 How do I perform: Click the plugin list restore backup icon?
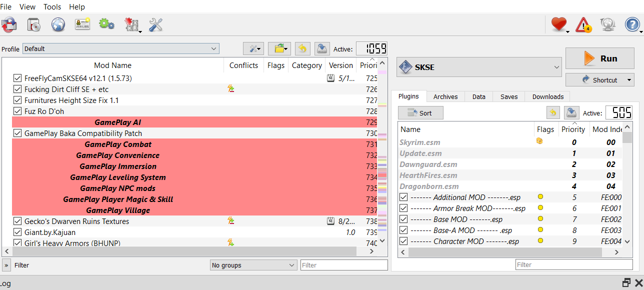552,112
